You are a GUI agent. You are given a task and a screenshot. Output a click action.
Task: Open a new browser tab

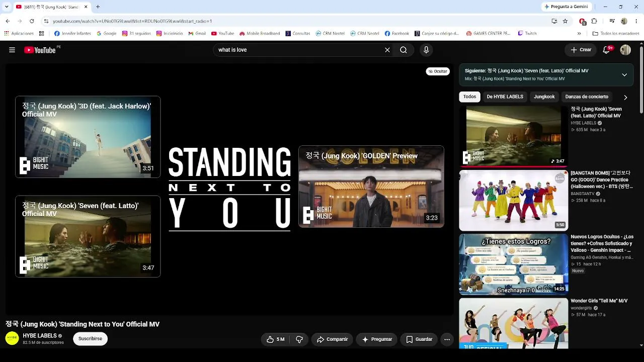coord(98,7)
